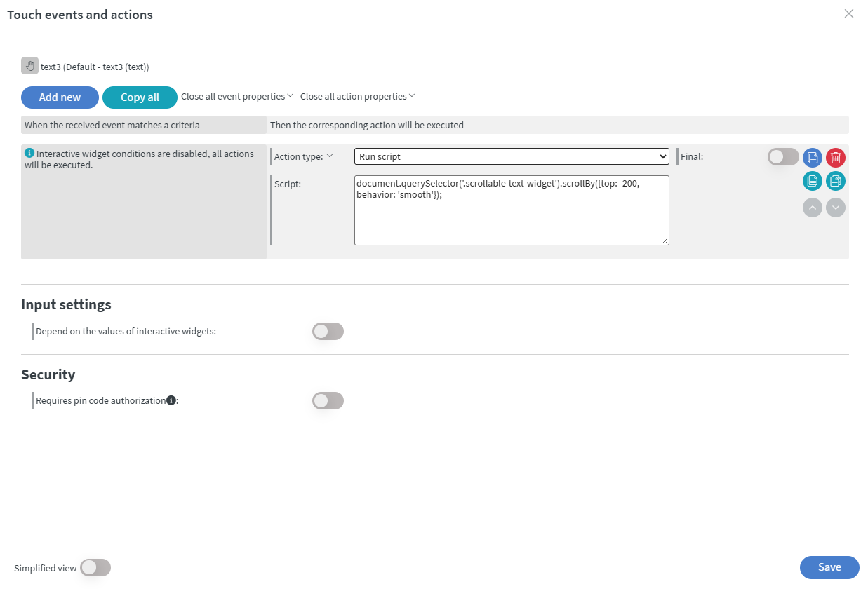The width and height of the screenshot is (868, 589).
Task: Toggle the Final switch
Action: point(783,157)
